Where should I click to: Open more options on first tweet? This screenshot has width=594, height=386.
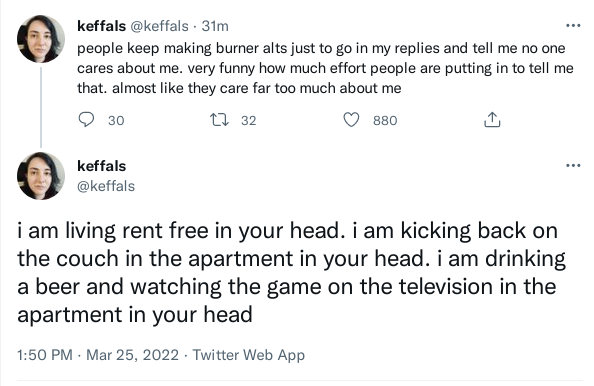573,26
